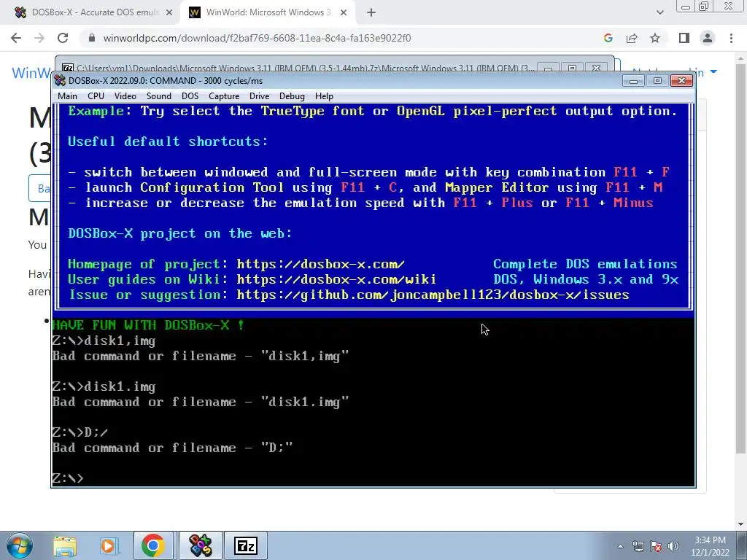Screen dimensions: 747x560
Task: Click the https://dosbox-x.com/ homepage text
Action: (321, 264)
